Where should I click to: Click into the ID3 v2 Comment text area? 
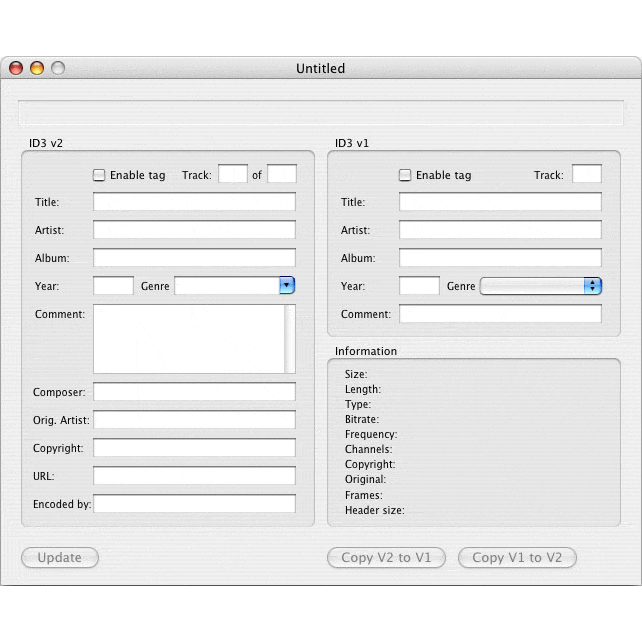(189, 339)
